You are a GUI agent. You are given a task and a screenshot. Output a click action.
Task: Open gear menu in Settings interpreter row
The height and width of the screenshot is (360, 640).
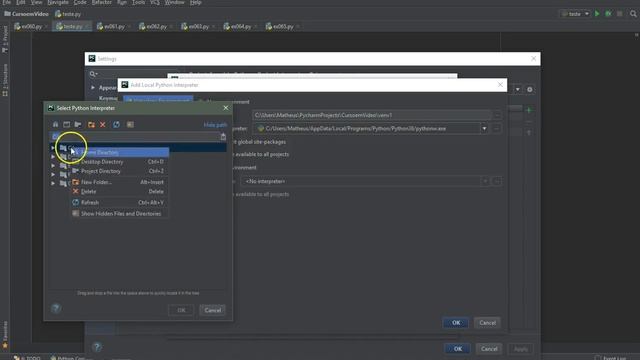pyautogui.click(x=529, y=89)
